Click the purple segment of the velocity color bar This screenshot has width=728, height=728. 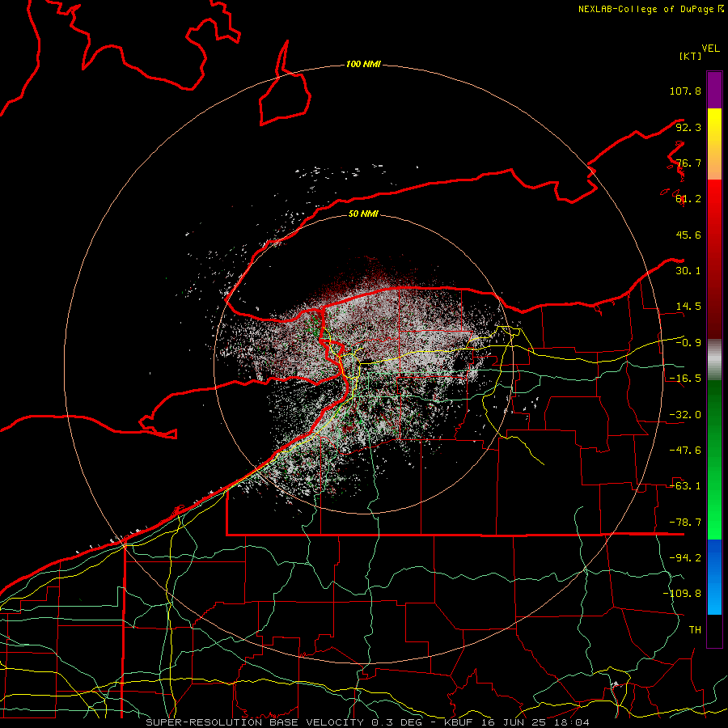point(714,90)
